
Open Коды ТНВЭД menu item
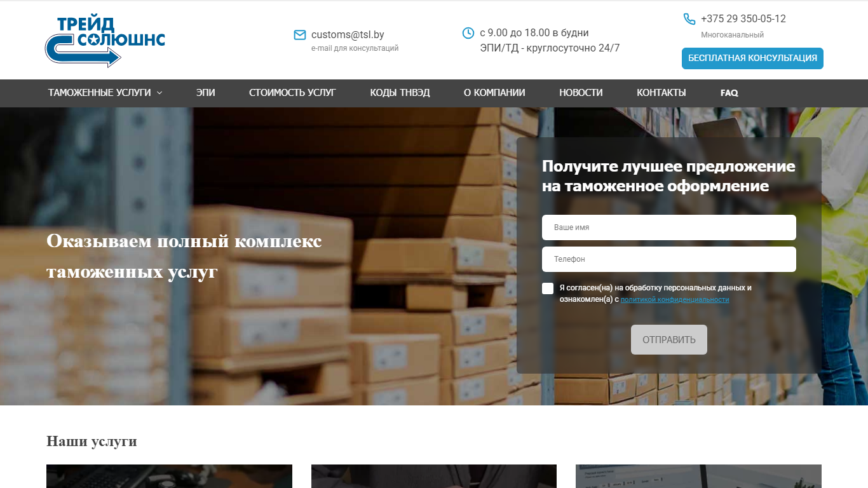(x=400, y=93)
